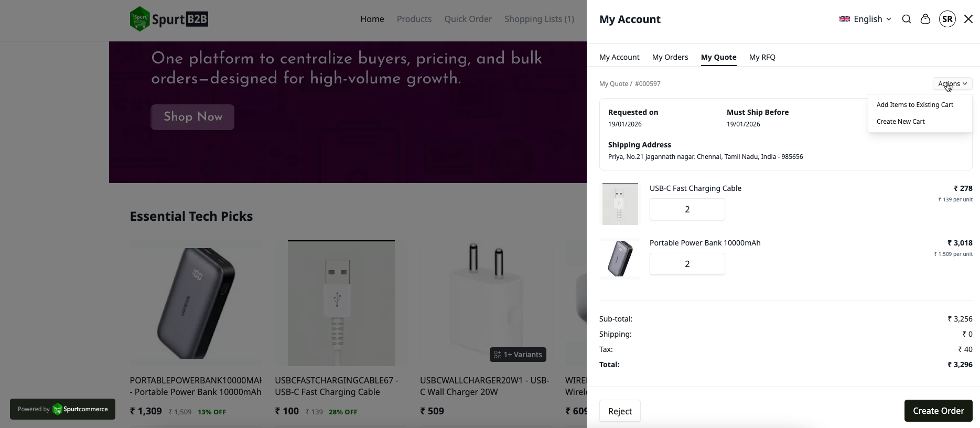Open the search icon
Viewport: 980px width, 428px height.
(x=906, y=19)
